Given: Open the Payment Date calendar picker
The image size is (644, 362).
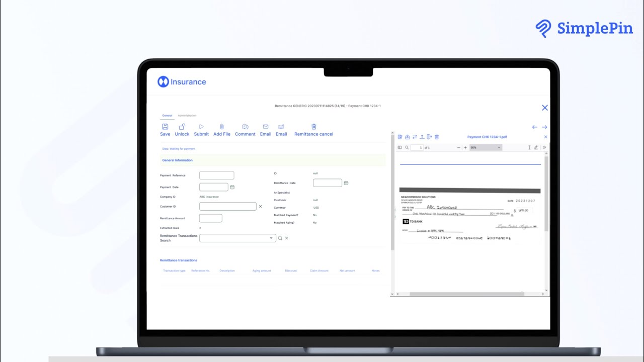Looking at the screenshot, I should tap(232, 187).
